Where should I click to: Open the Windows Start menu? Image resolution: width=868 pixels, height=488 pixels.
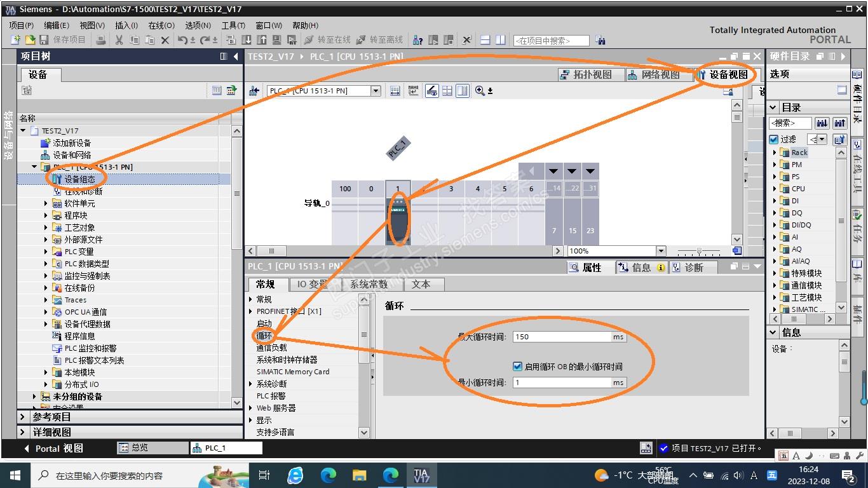pos(15,475)
